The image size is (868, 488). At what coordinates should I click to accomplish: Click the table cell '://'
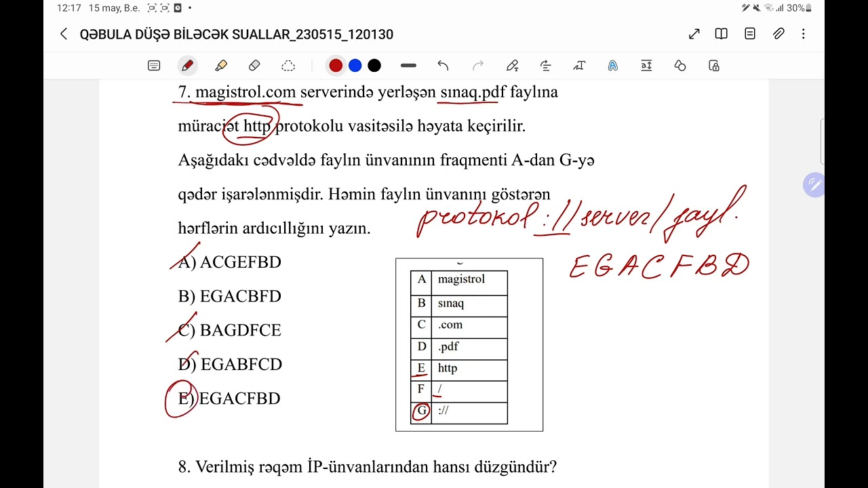(x=469, y=413)
